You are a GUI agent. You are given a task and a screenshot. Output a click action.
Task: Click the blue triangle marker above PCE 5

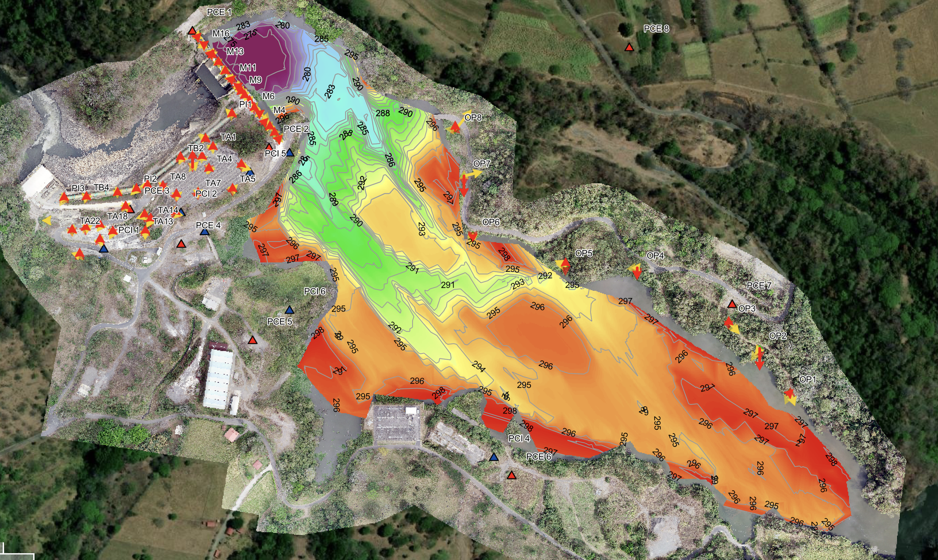[x=289, y=310]
